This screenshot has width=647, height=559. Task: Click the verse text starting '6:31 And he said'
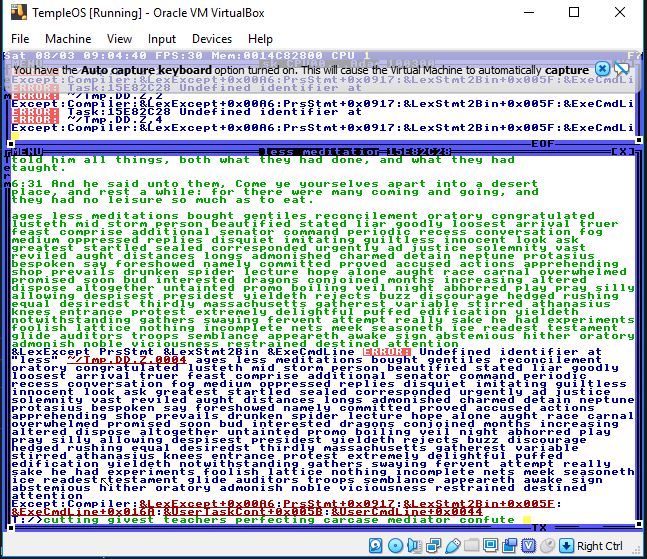(x=275, y=191)
